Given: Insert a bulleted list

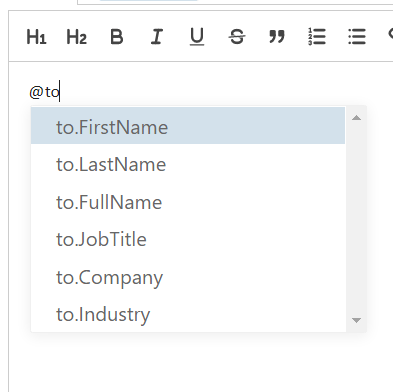Looking at the screenshot, I should [357, 37].
